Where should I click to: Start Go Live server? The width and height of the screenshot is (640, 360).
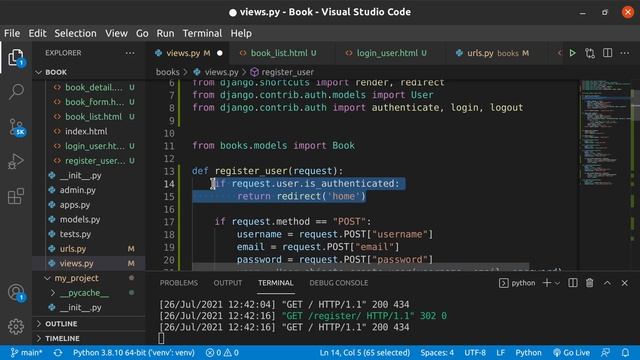(x=571, y=353)
